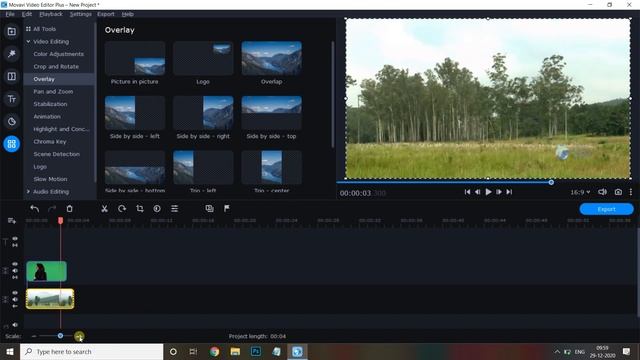
Task: Show hidden system tray icons chevron
Action: pyautogui.click(x=557, y=352)
